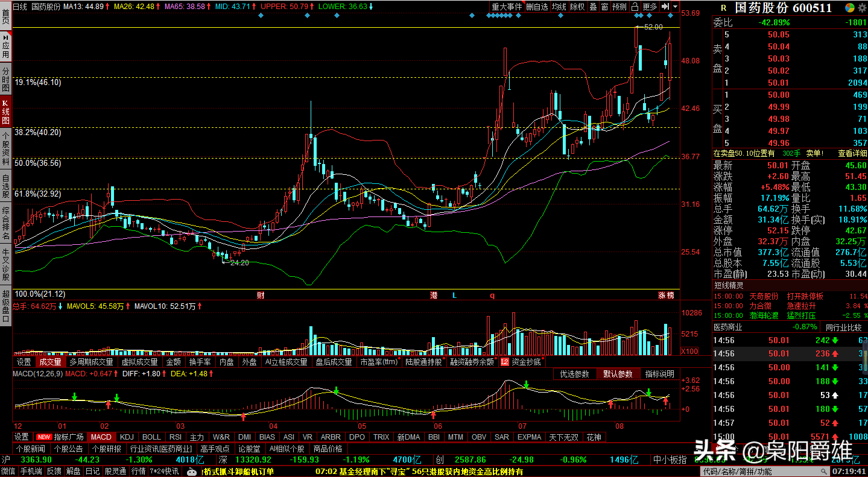Click the scrolling news headline 基金经理南下

point(419,472)
